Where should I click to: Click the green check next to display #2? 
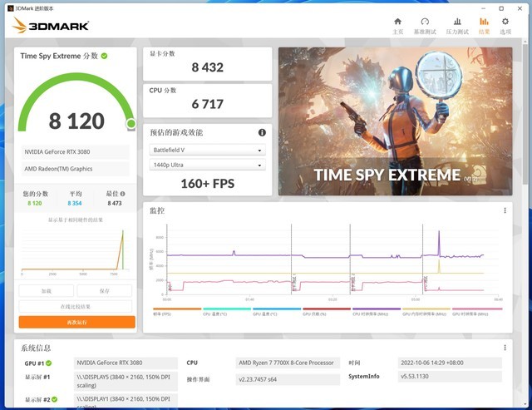(54, 399)
